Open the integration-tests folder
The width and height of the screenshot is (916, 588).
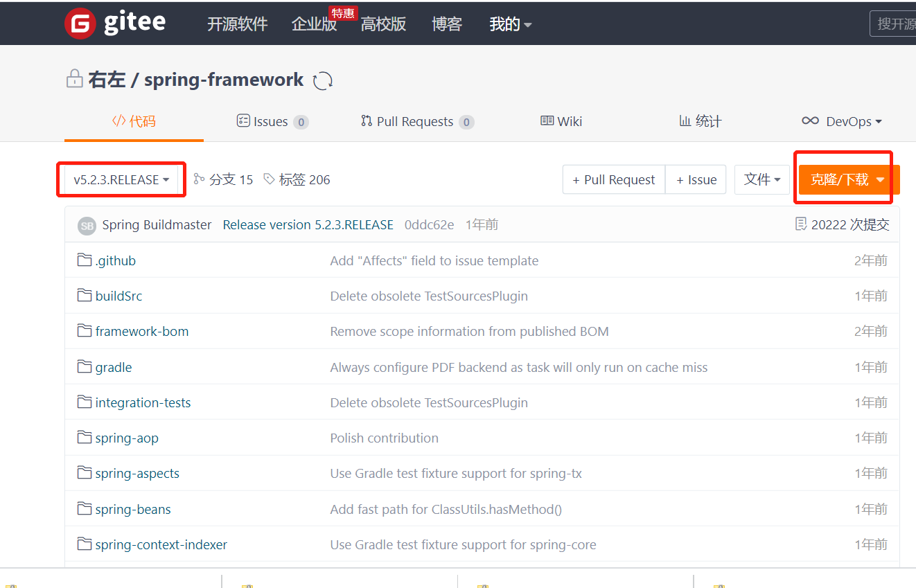143,402
